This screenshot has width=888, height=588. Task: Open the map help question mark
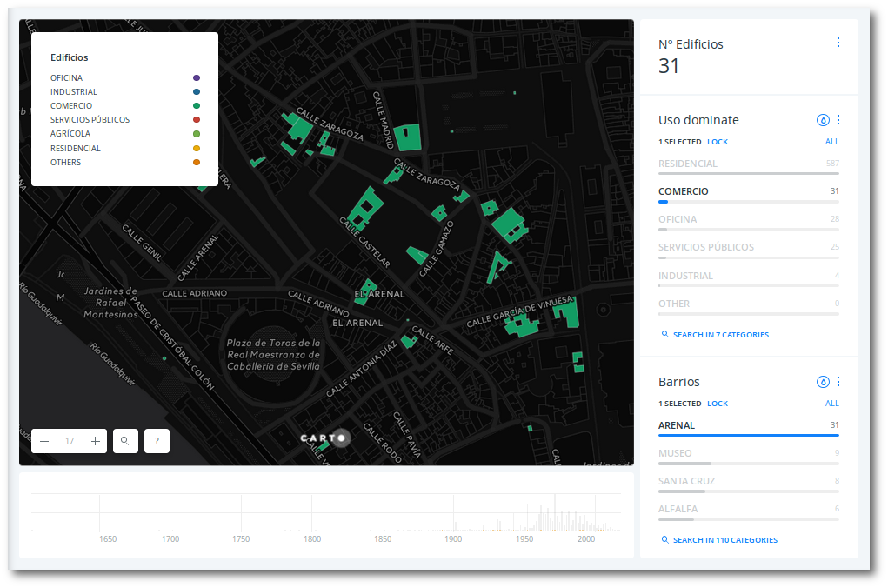point(157,441)
